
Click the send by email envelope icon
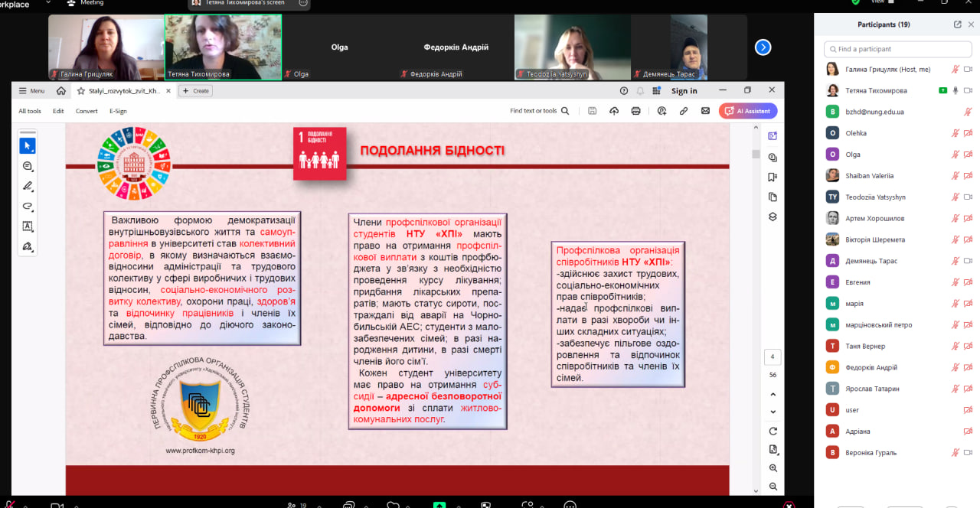(705, 111)
